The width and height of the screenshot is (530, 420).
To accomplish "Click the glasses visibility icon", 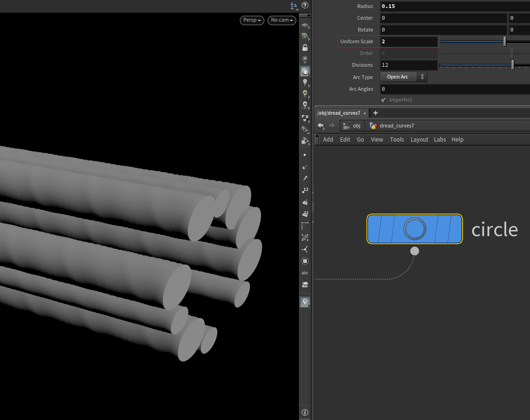I will pyautogui.click(x=305, y=129).
